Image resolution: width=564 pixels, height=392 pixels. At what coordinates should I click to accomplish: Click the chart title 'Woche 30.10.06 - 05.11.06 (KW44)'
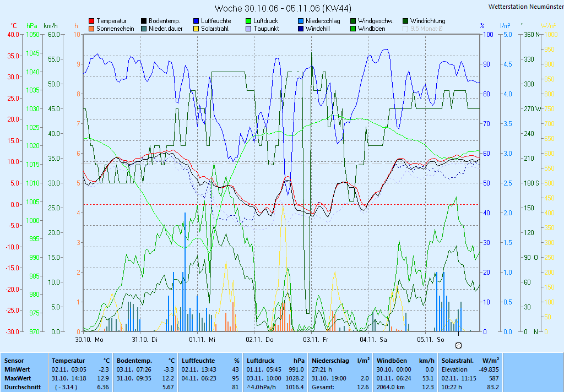click(283, 8)
